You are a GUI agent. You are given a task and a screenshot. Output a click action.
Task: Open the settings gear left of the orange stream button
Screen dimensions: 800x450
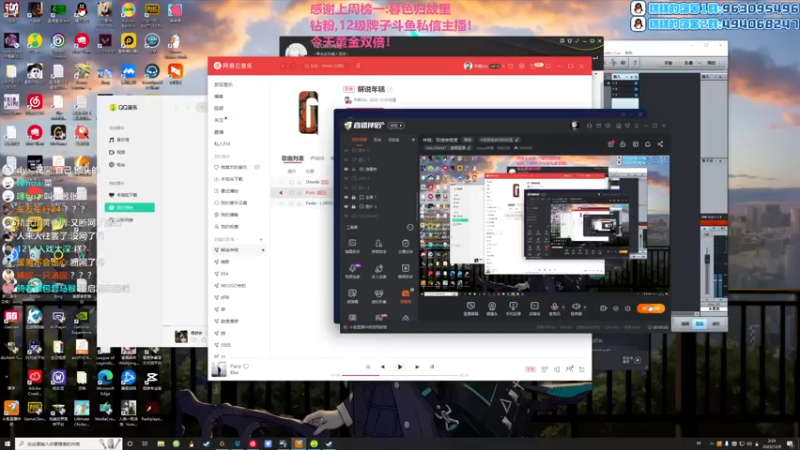point(628,309)
